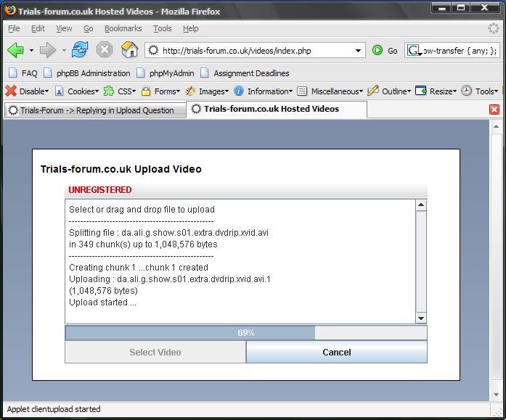Click 'in 349 chunk(s)' log line
This screenshot has width=506, height=420.
[143, 244]
